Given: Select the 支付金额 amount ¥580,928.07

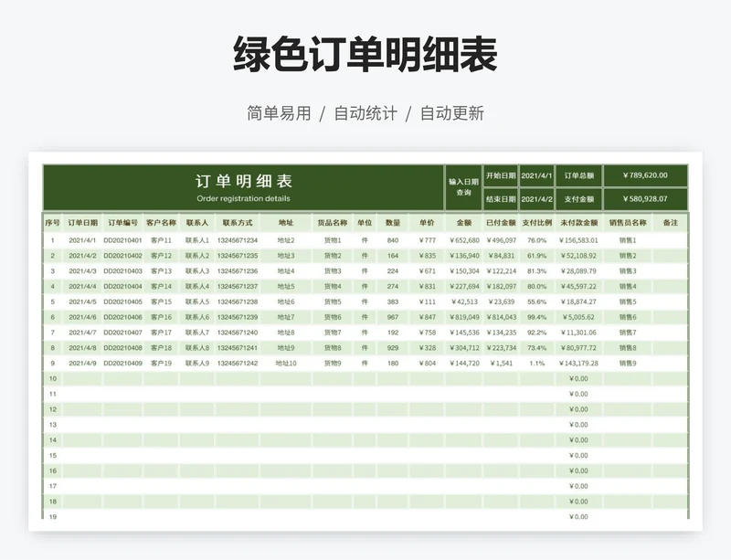Looking at the screenshot, I should click(x=644, y=199).
